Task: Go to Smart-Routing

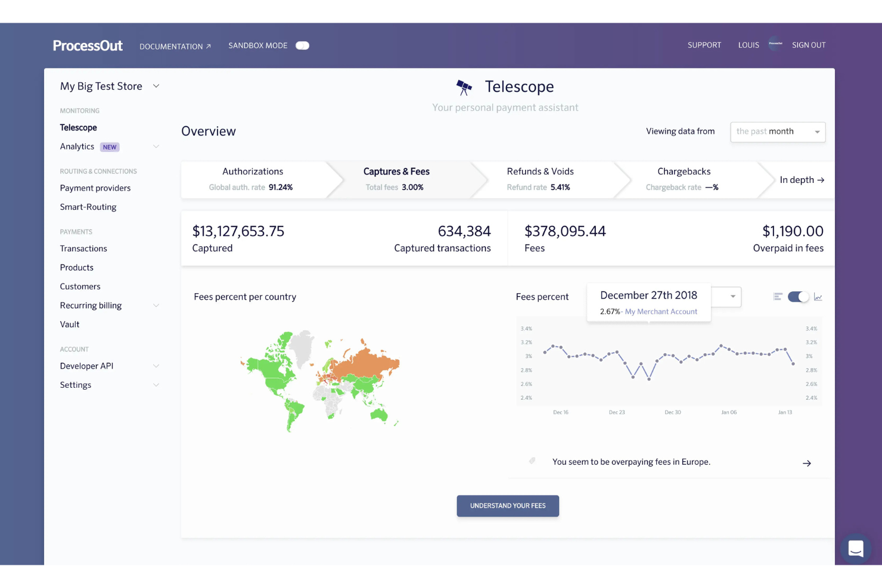Action: [x=88, y=207]
